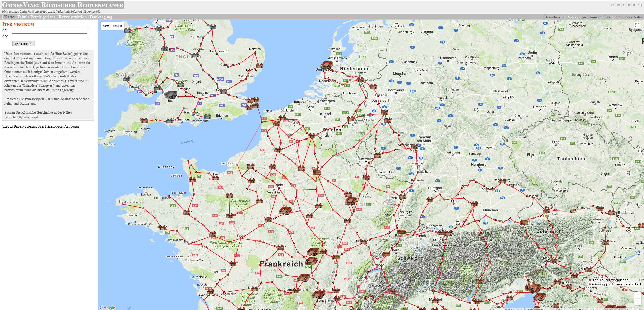Zoom in on the map
The height and width of the screenshot is (310, 644).
(638, 295)
